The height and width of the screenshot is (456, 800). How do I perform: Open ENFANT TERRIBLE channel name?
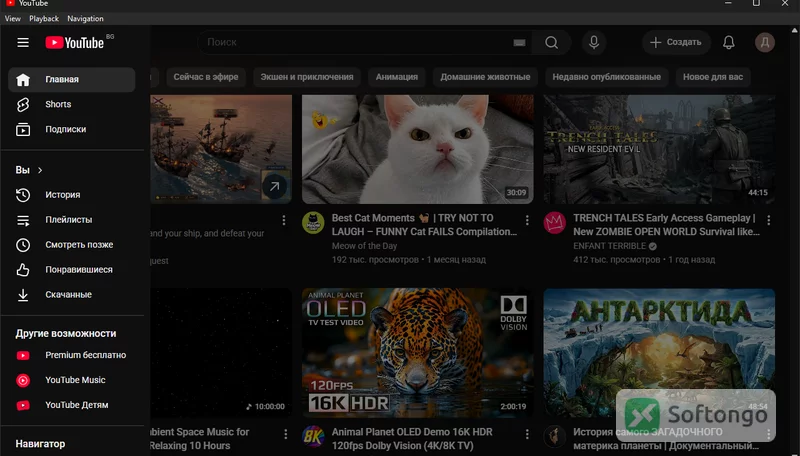610,246
